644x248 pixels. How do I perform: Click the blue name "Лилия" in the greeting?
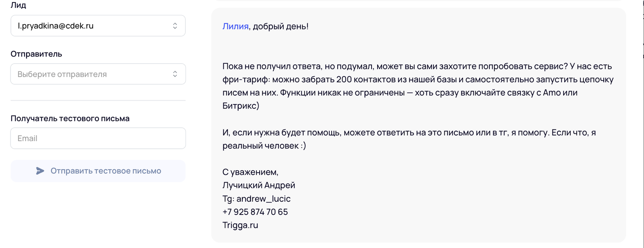pyautogui.click(x=235, y=26)
